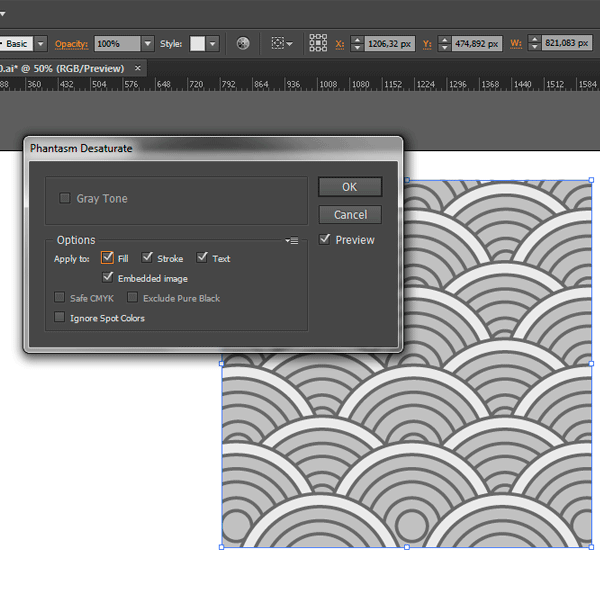
Task: Enable the Ignore Spot Colors checkbox
Action: [59, 317]
